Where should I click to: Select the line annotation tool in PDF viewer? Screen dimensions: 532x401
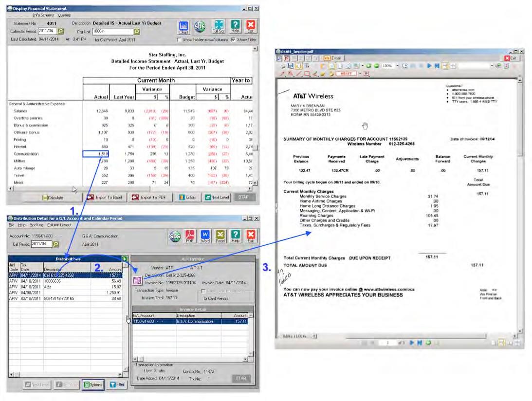coord(298,73)
